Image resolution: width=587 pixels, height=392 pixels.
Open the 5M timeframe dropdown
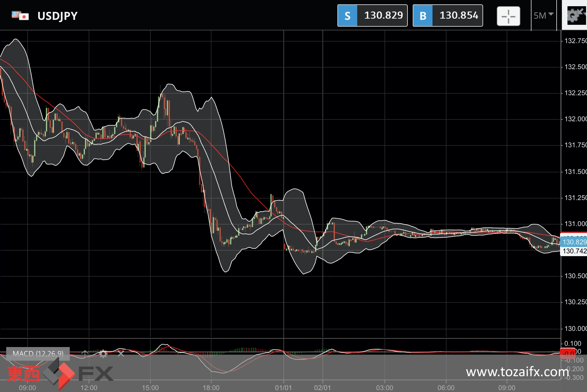(543, 16)
